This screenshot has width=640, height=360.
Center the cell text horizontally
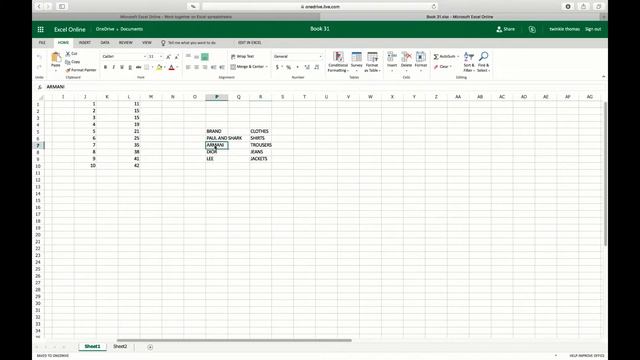pos(196,67)
